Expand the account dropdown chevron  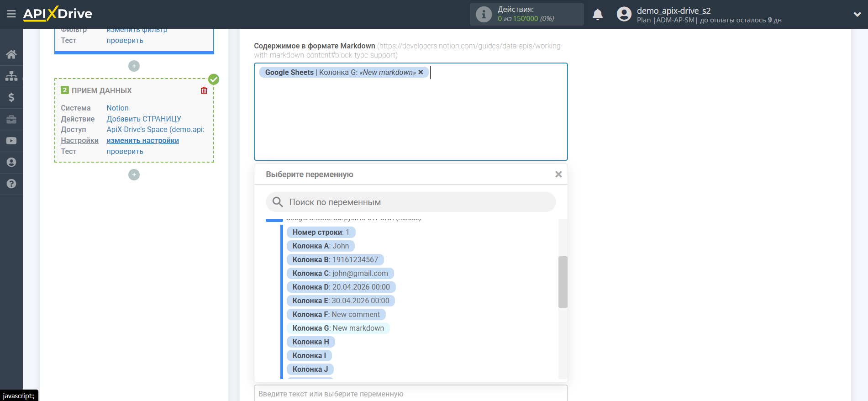point(857,15)
